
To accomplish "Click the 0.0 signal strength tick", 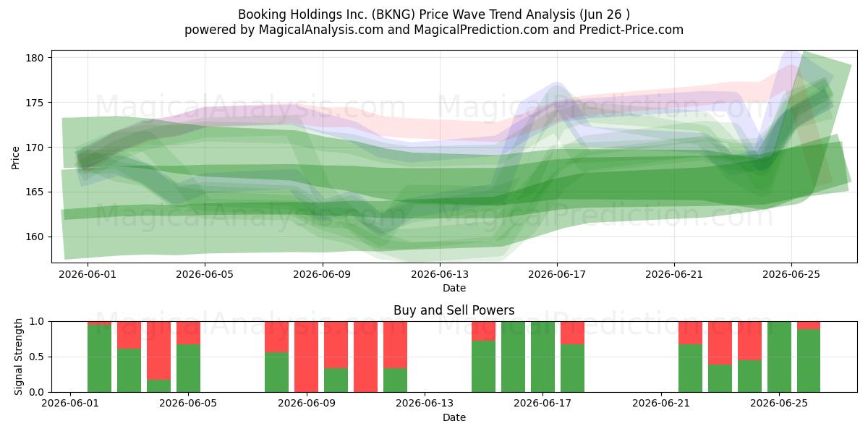I will [38, 393].
